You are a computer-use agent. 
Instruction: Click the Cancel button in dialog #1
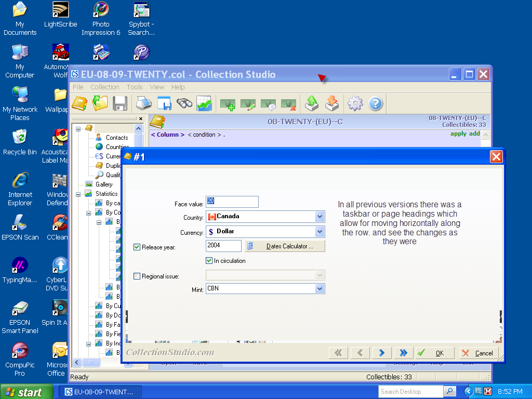click(x=479, y=353)
